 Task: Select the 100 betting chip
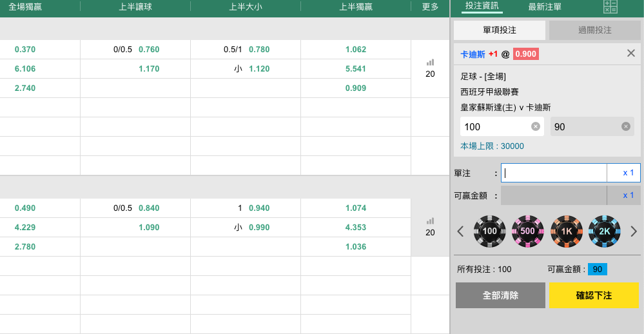490,231
